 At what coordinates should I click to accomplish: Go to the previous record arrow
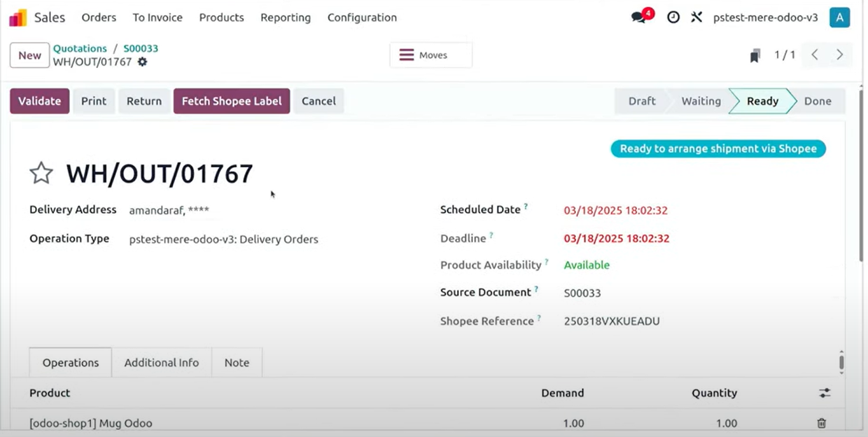tap(815, 55)
